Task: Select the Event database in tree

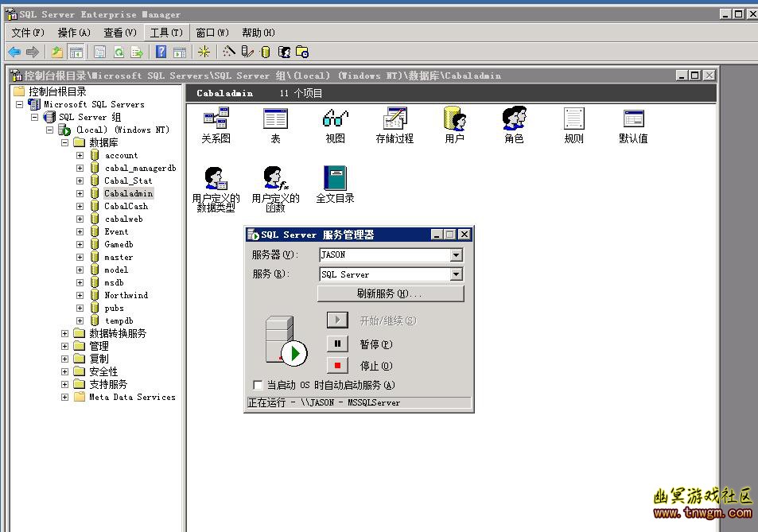Action: (116, 232)
